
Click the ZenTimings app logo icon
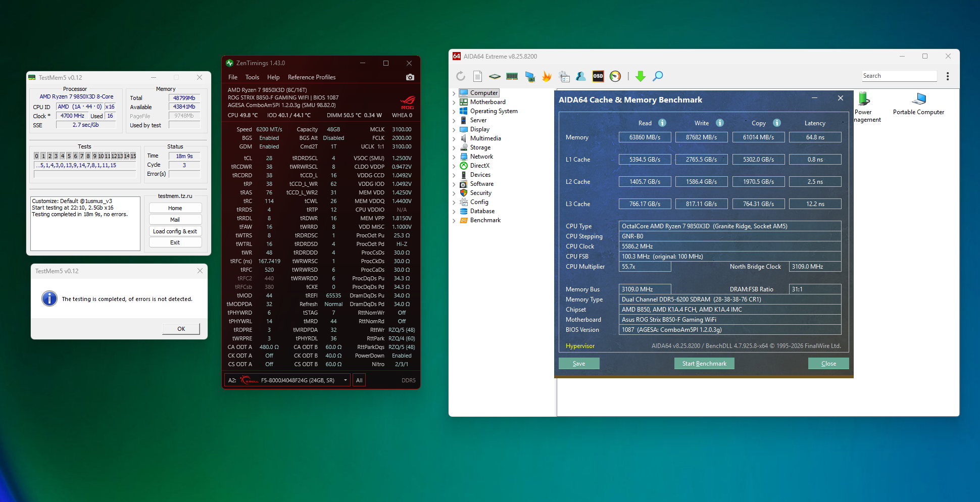click(230, 63)
